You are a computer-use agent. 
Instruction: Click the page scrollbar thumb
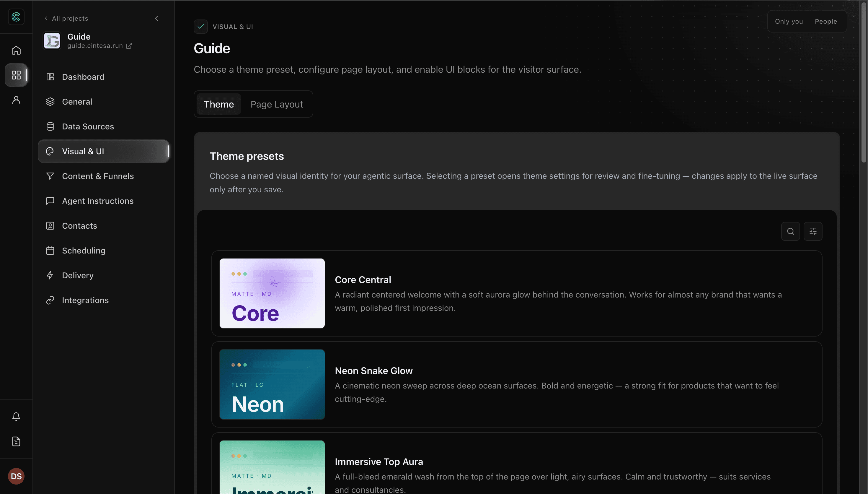tap(864, 83)
